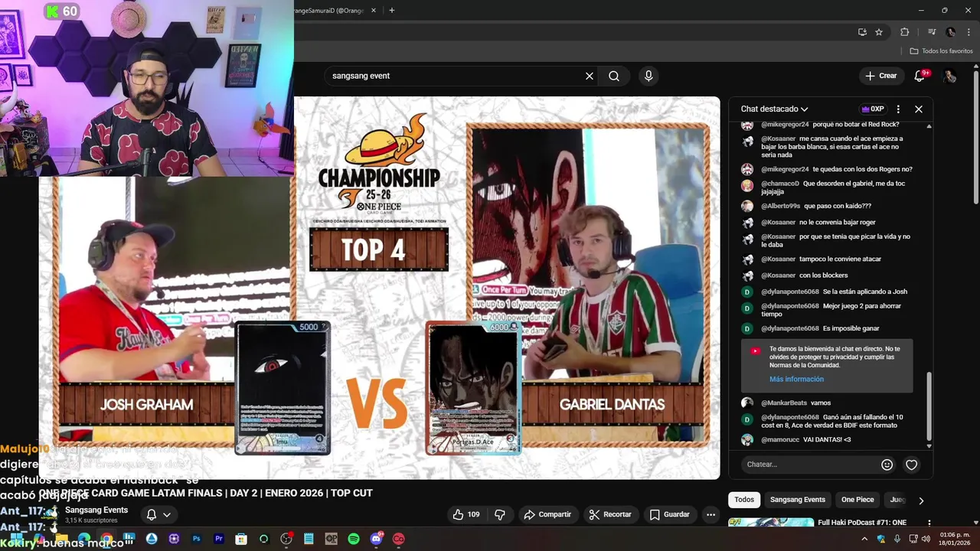Open Discord from the taskbar
The height and width of the screenshot is (551, 980).
[376, 539]
